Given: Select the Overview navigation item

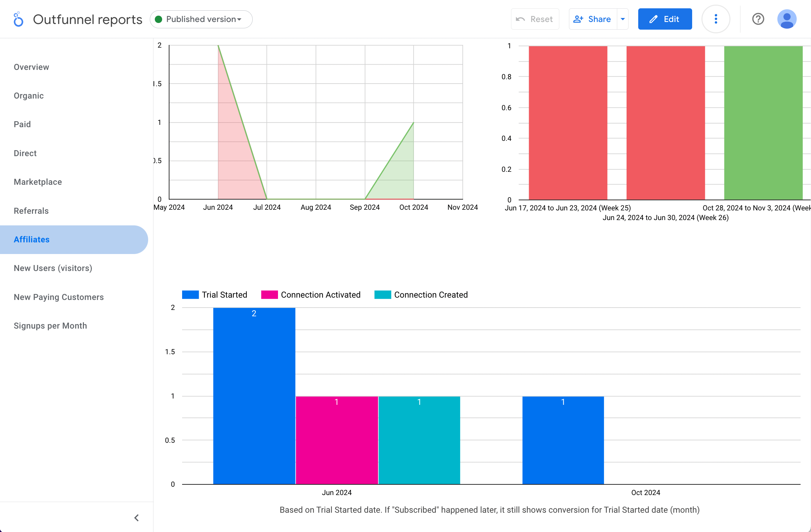Looking at the screenshot, I should pyautogui.click(x=32, y=67).
